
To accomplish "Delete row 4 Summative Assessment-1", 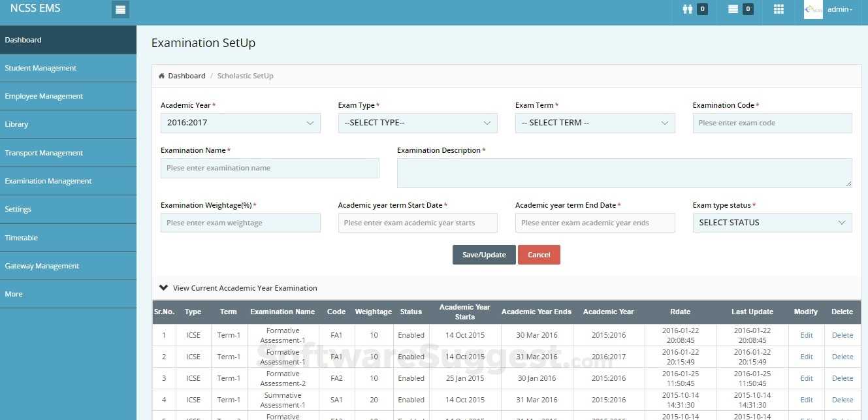I will (x=843, y=400).
